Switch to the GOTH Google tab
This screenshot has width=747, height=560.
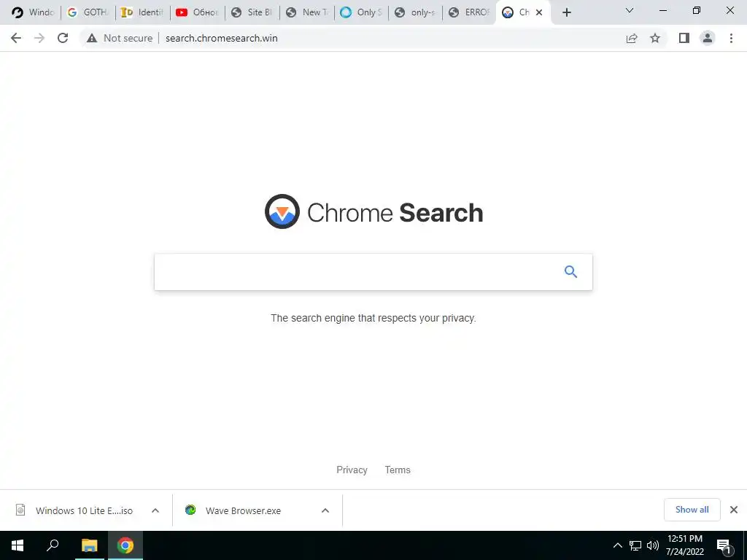(88, 12)
